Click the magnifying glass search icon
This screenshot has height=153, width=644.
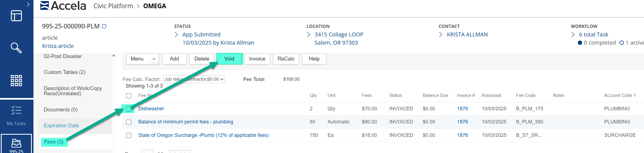click(16, 48)
